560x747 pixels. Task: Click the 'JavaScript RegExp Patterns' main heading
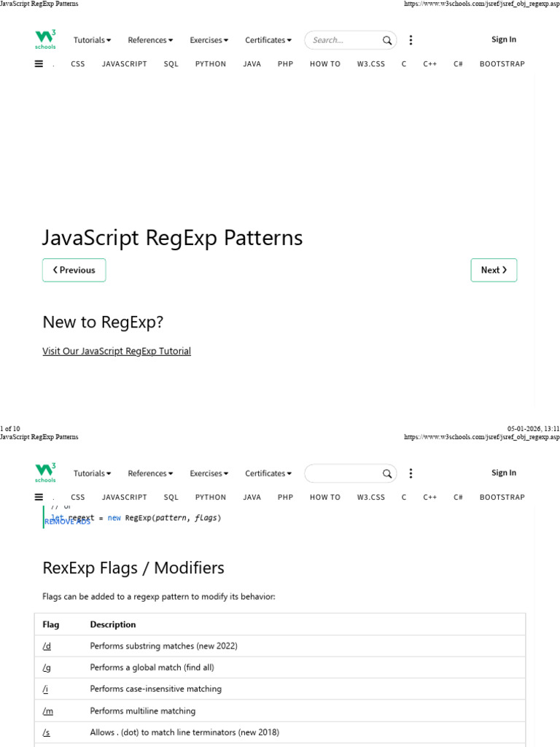coord(172,238)
